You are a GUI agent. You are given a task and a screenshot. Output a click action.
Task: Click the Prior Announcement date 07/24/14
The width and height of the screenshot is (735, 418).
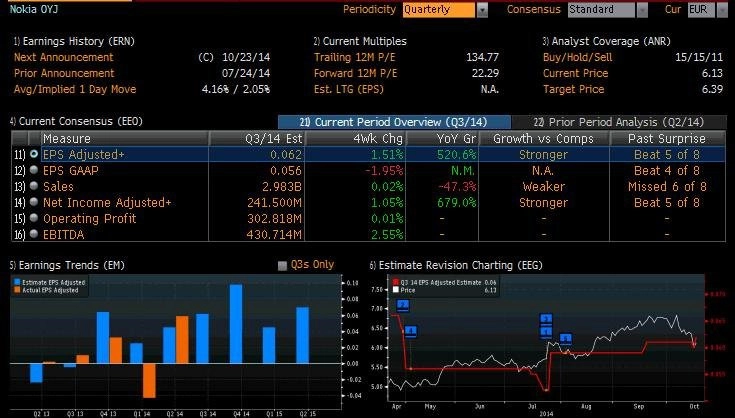tap(246, 73)
